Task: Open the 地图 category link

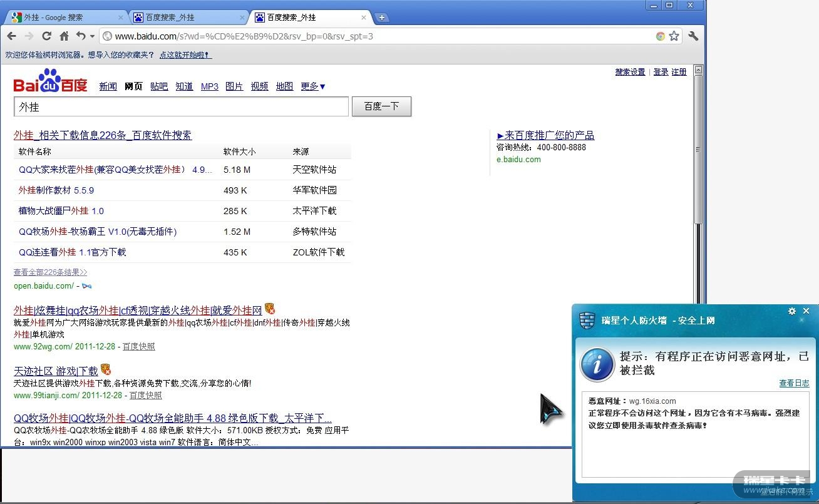Action: point(284,86)
